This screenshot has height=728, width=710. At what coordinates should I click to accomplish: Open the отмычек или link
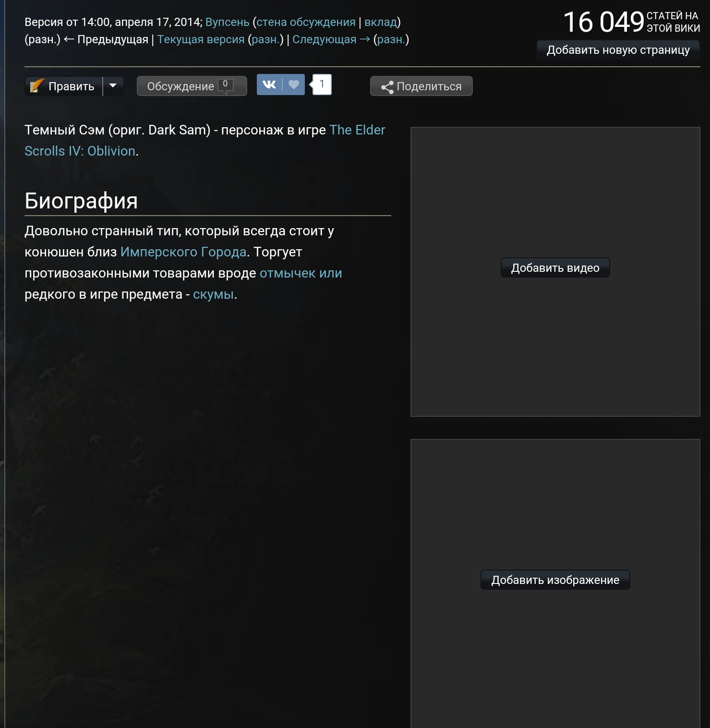pyautogui.click(x=301, y=273)
